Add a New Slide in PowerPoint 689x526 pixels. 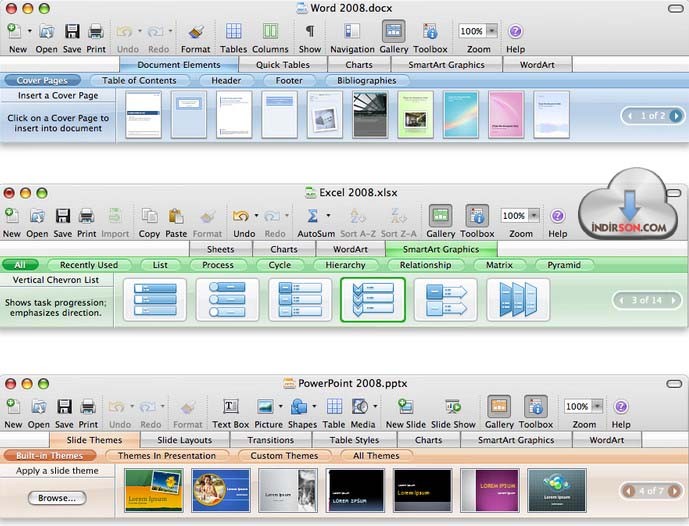[405, 407]
